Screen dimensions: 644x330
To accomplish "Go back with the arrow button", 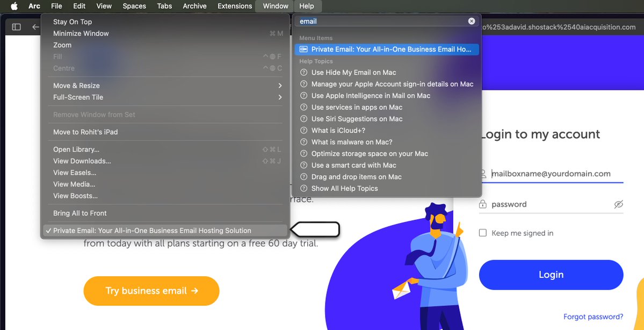I will [x=36, y=27].
